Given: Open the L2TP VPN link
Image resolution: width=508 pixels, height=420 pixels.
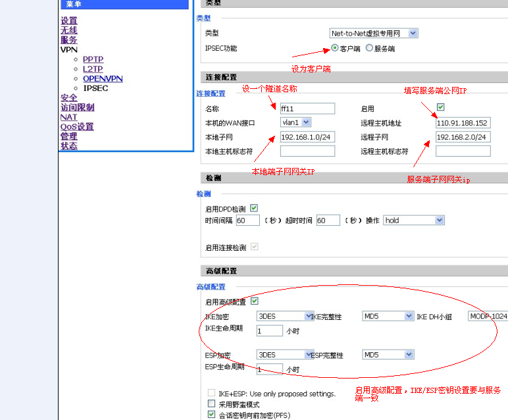Looking at the screenshot, I should point(93,69).
